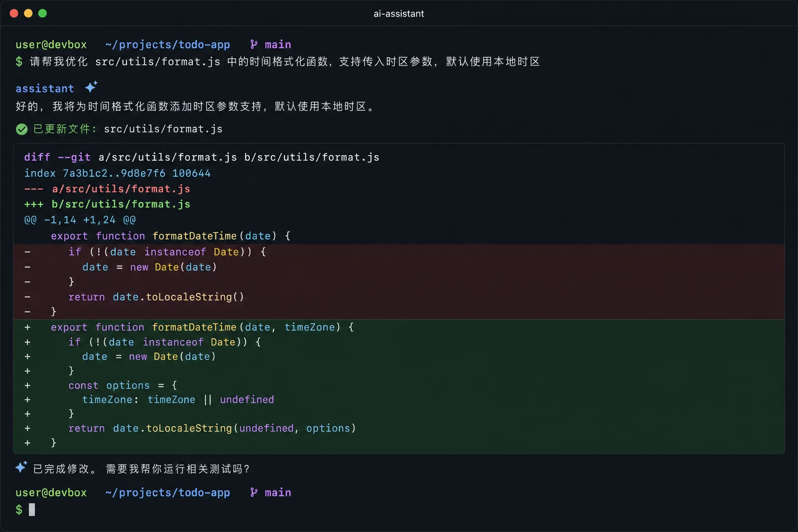Minimize the terminal with yellow button
This screenshot has height=532, width=798.
tap(28, 14)
